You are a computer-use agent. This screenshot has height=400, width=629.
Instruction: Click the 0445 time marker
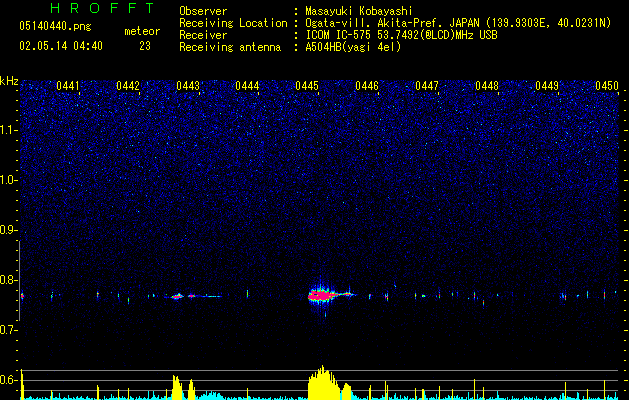point(307,86)
